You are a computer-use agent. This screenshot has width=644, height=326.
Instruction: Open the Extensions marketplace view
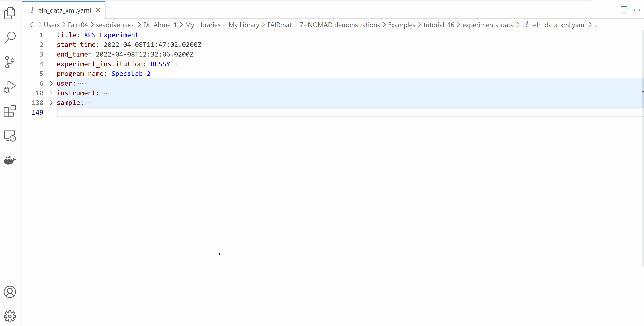coord(10,111)
